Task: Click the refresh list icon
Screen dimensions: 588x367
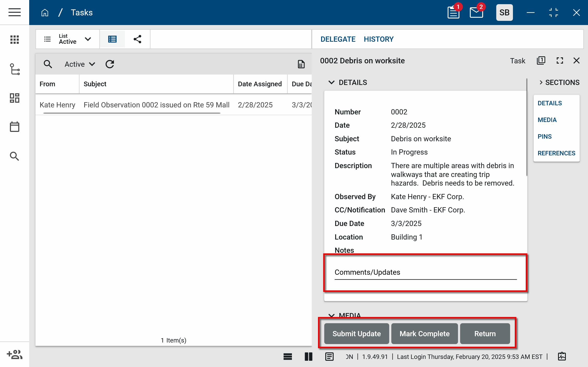Action: point(110,64)
